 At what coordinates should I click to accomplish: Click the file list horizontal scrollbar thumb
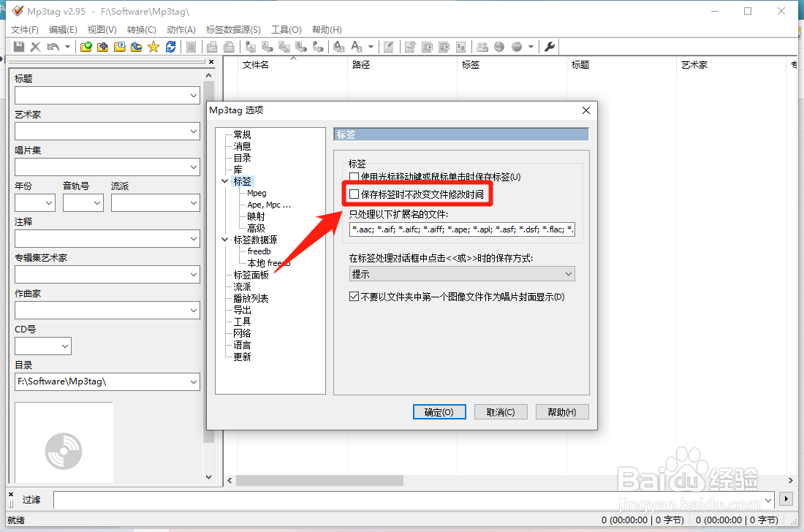319,480
